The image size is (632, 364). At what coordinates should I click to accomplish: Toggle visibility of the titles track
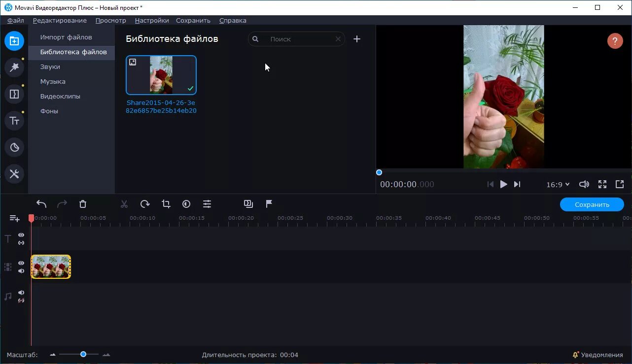tap(21, 235)
